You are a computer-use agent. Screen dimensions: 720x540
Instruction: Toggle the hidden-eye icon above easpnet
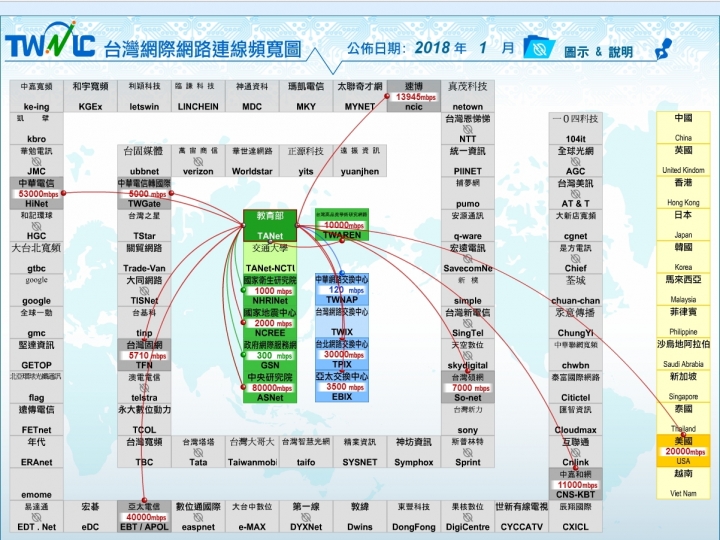pos(198,518)
